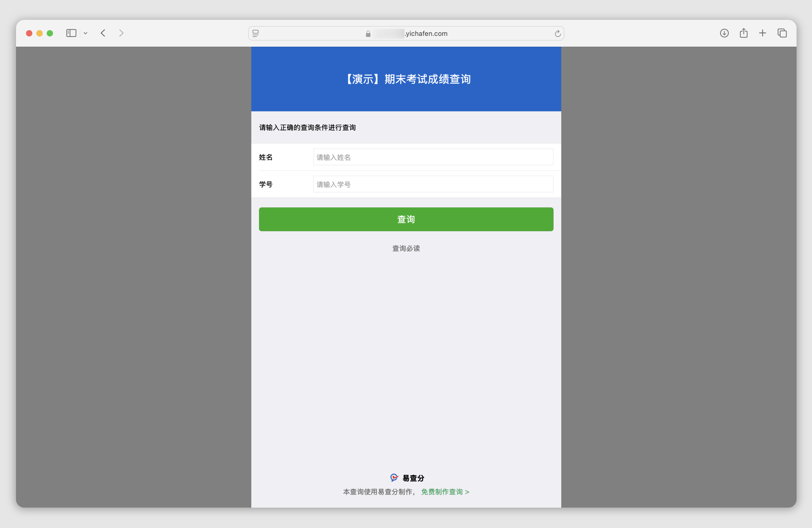
Task: Click the text 请输入正确的查询条件进行查询
Action: pyautogui.click(x=307, y=128)
